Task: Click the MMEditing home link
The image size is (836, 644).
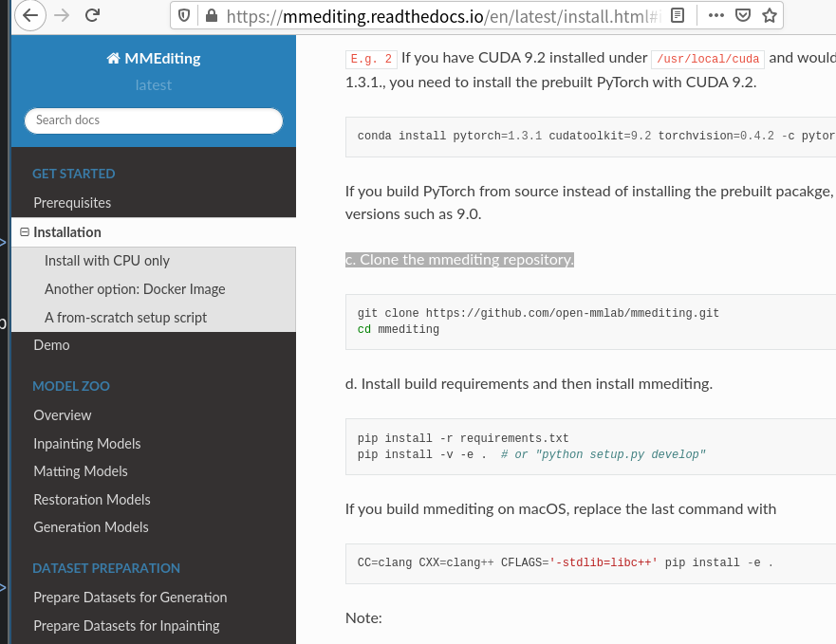Action: click(x=154, y=59)
